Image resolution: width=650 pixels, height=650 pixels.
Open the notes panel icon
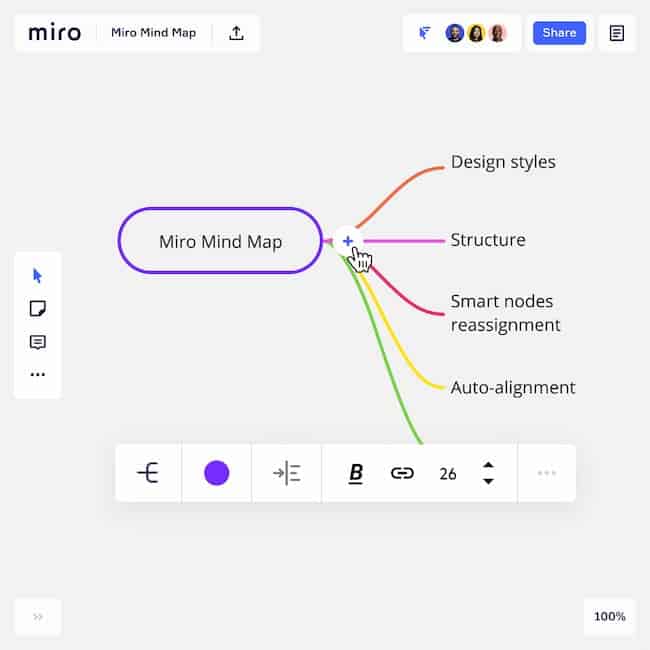click(616, 33)
